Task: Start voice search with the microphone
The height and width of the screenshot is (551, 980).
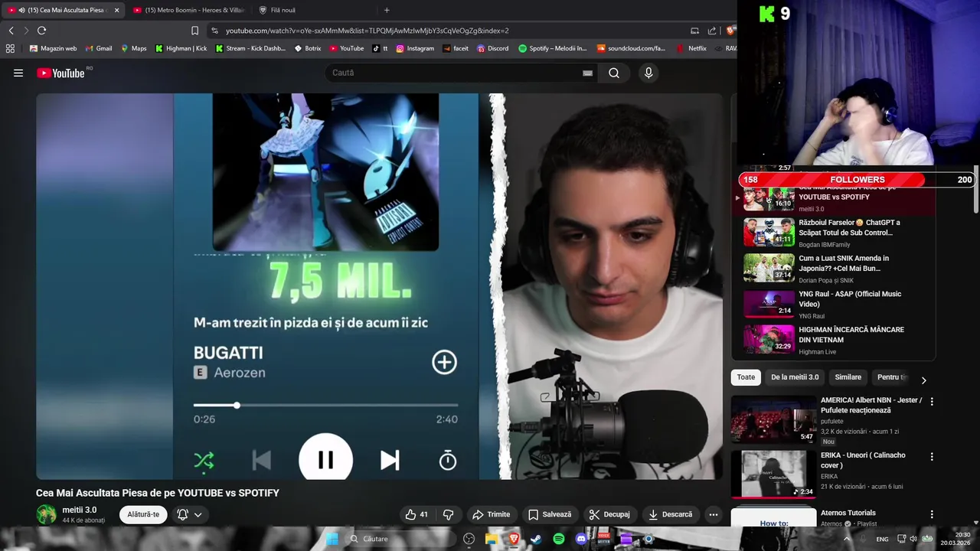Action: pos(648,73)
